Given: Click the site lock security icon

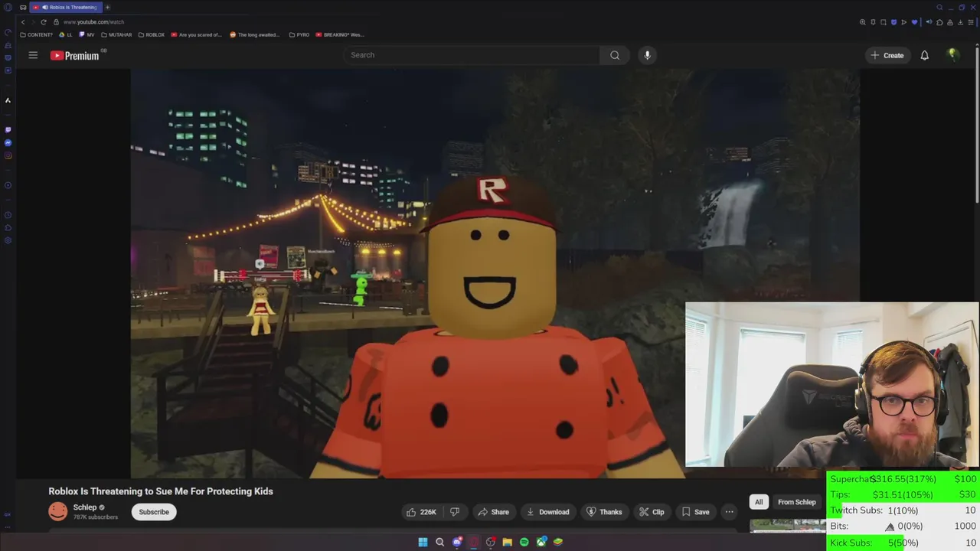Looking at the screenshot, I should pyautogui.click(x=56, y=22).
